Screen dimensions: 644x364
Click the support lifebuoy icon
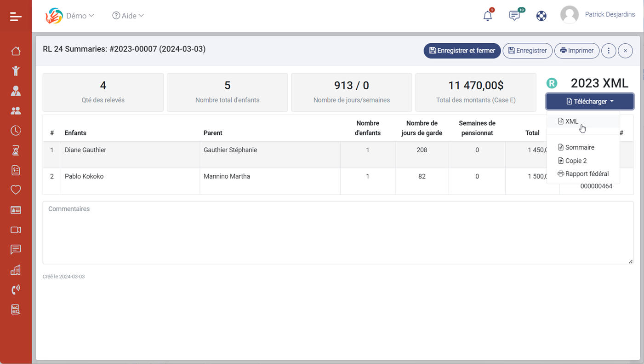click(541, 16)
